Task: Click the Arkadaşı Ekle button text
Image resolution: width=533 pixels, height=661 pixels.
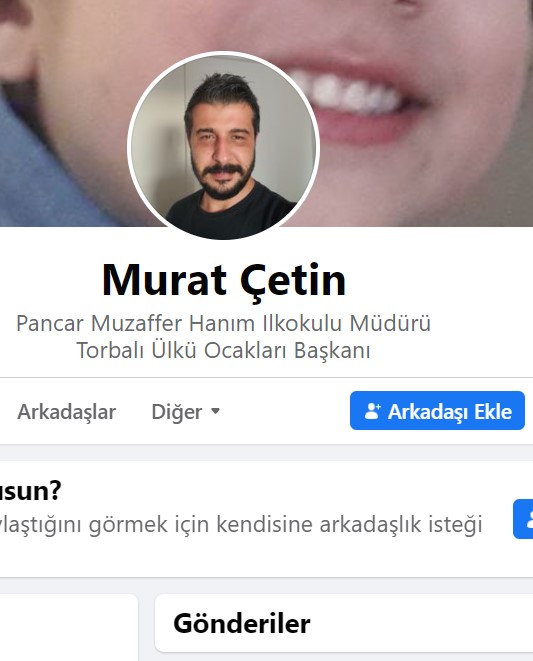Action: (x=450, y=411)
